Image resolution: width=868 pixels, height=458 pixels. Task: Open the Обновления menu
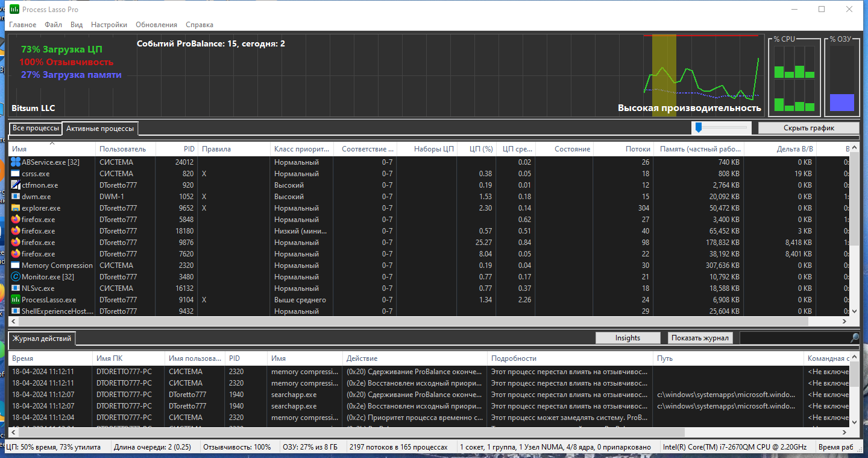tap(157, 25)
